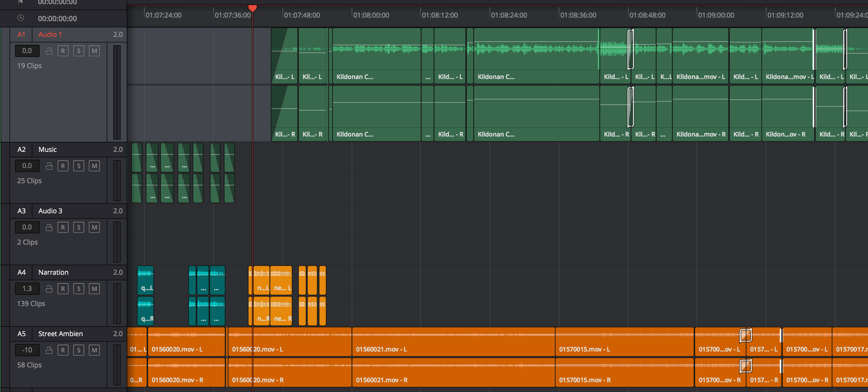Select the A2 track label

[21, 150]
